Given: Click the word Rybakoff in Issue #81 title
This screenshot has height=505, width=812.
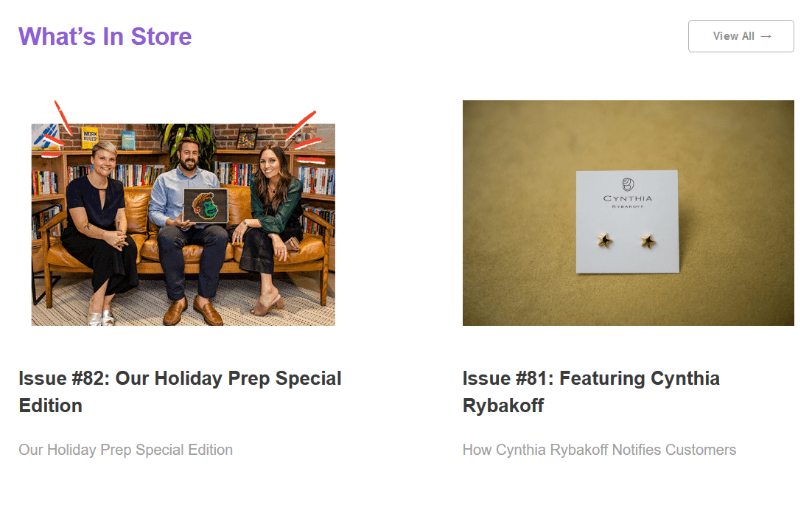Looking at the screenshot, I should (x=503, y=405).
